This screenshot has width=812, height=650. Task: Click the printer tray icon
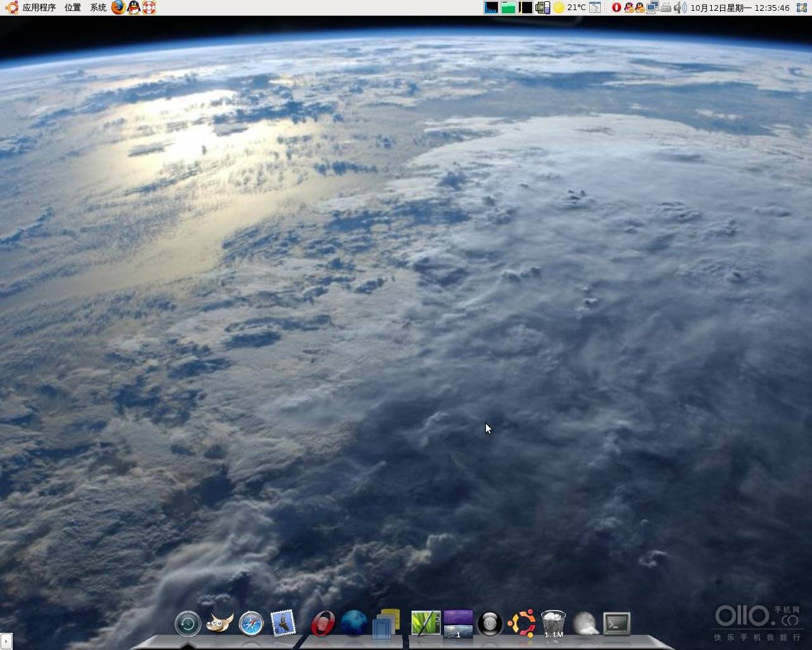(666, 8)
